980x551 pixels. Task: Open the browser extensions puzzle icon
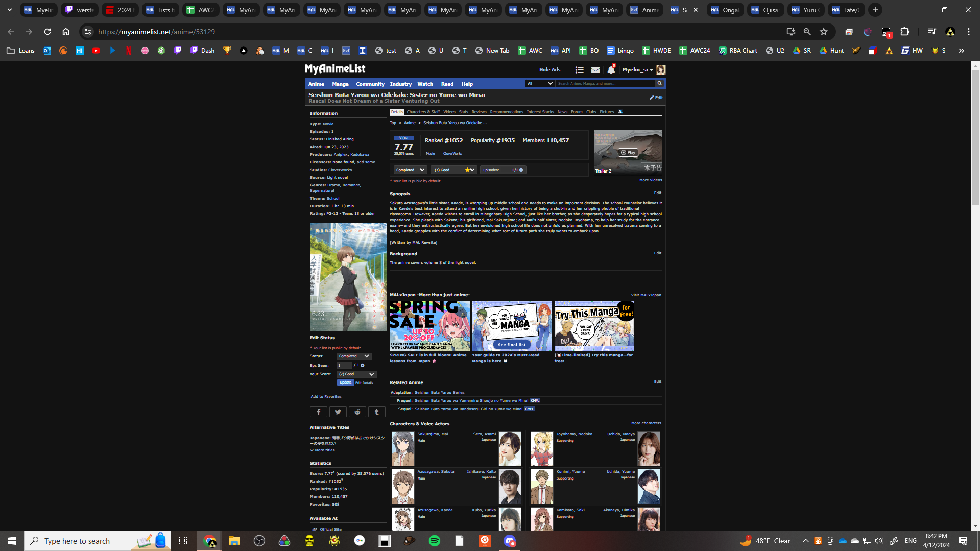coord(904,32)
